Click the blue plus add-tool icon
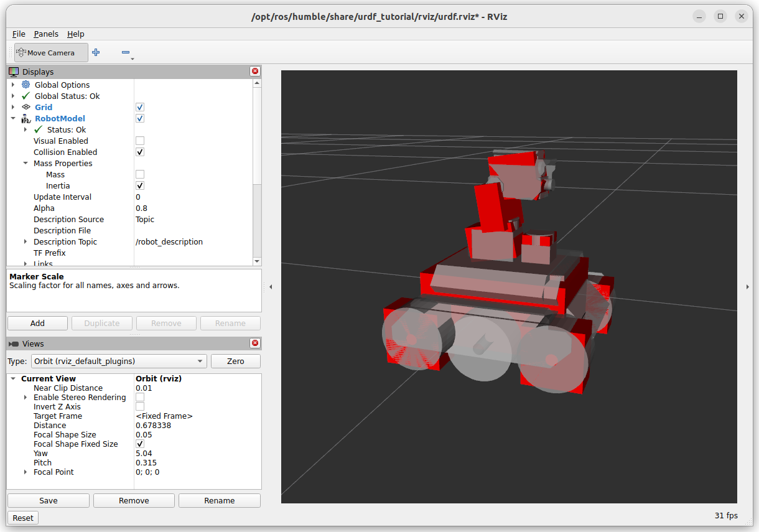This screenshot has height=532, width=759. pos(96,53)
